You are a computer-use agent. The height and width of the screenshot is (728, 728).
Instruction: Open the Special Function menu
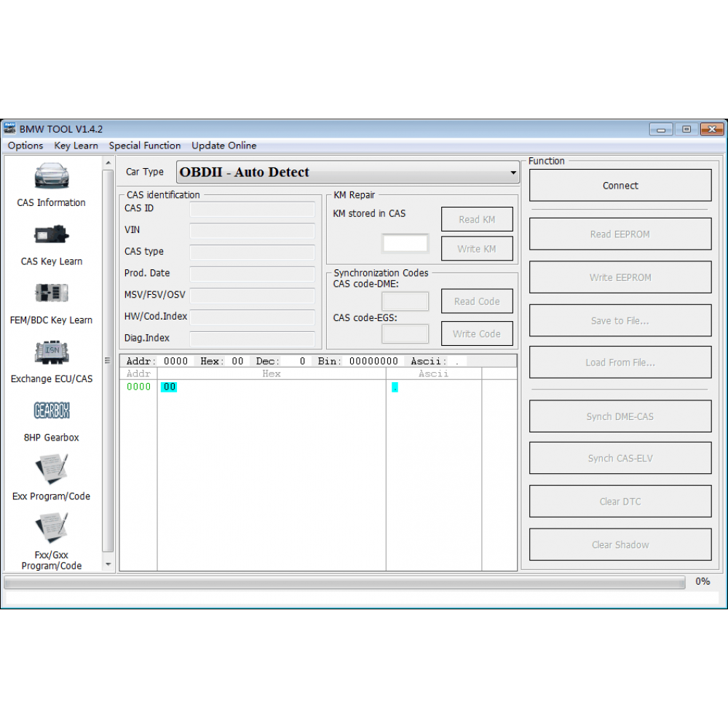tap(145, 146)
